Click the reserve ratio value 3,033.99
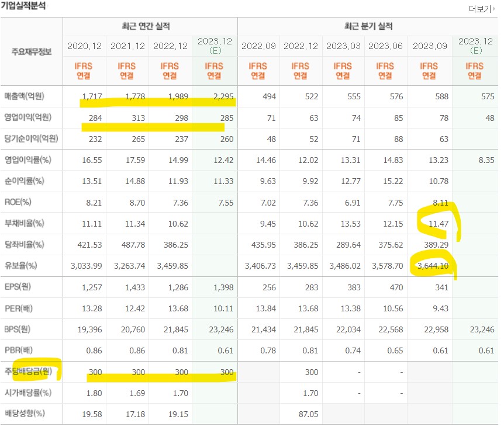Screen dimensions: 504x427 pos(86,266)
